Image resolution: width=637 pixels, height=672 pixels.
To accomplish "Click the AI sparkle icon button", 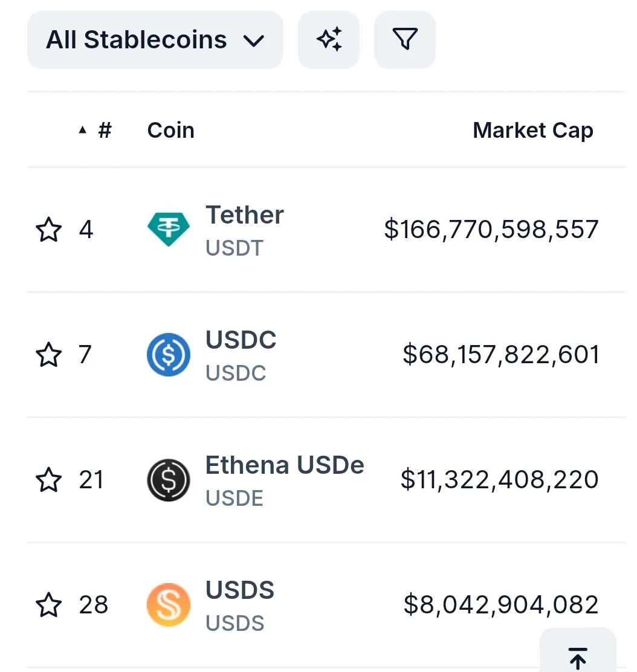I will click(x=329, y=40).
